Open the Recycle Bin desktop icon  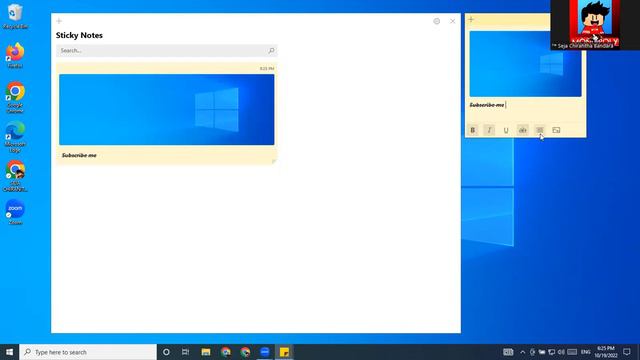tap(15, 16)
